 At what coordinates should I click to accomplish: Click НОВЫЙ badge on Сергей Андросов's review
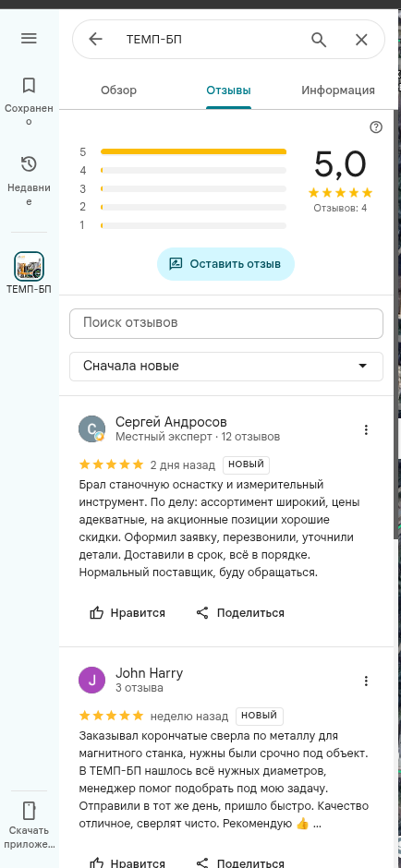(246, 464)
